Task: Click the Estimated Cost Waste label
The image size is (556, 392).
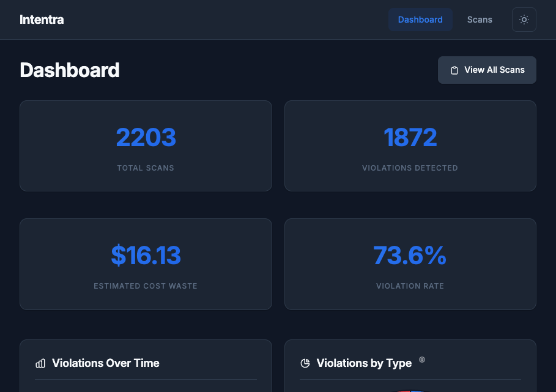Action: pos(146,286)
